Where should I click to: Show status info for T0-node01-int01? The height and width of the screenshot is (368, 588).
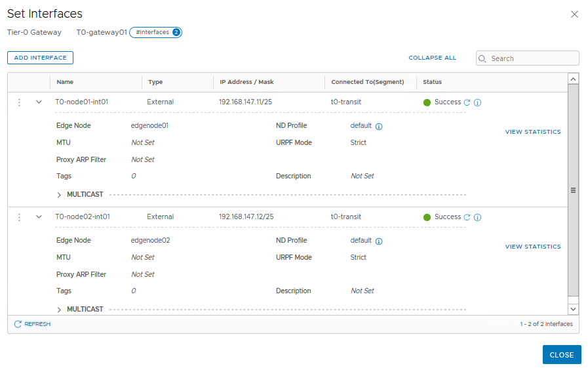point(478,102)
